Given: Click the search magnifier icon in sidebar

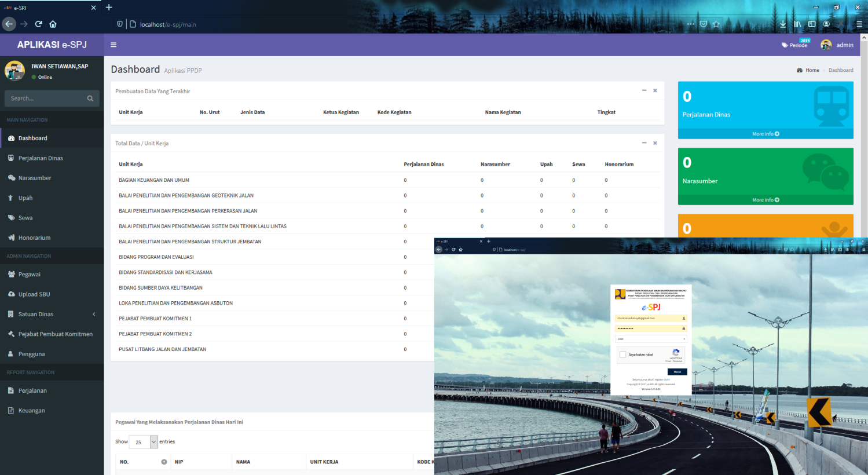Looking at the screenshot, I should 90,98.
